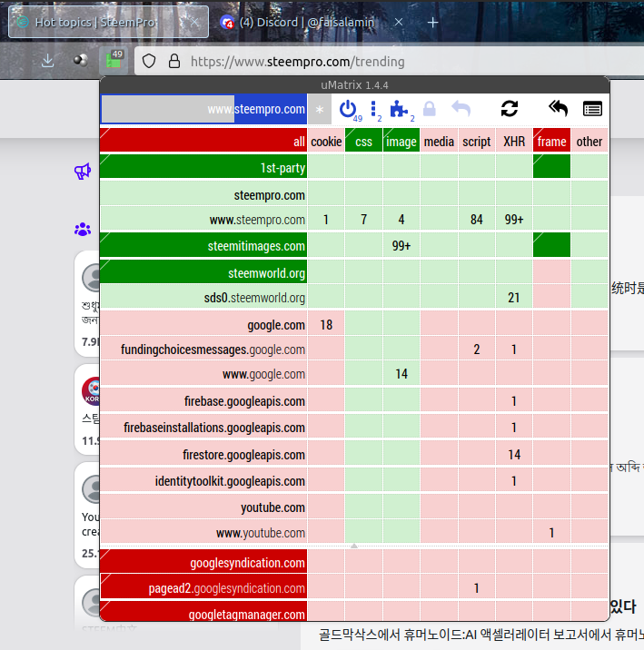Click the uMatrix reload page icon
Screen dimensions: 644x650
510,109
